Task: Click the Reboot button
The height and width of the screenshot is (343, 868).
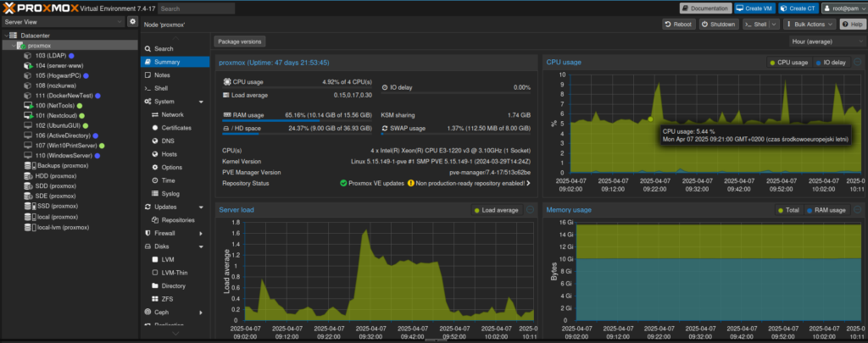Action: [x=679, y=25]
